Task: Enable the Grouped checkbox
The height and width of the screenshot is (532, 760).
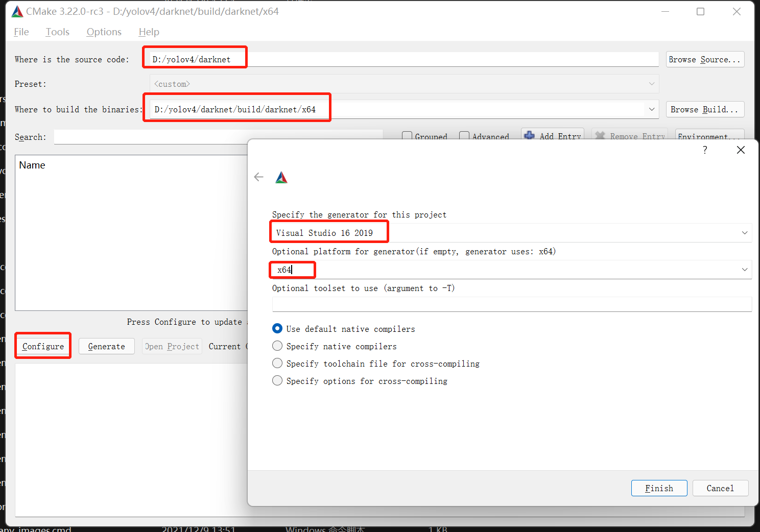Action: coord(407,136)
